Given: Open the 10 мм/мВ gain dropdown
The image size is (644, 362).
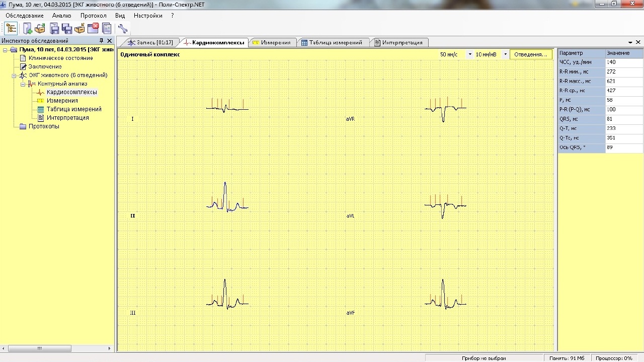Looking at the screenshot, I should (x=505, y=54).
